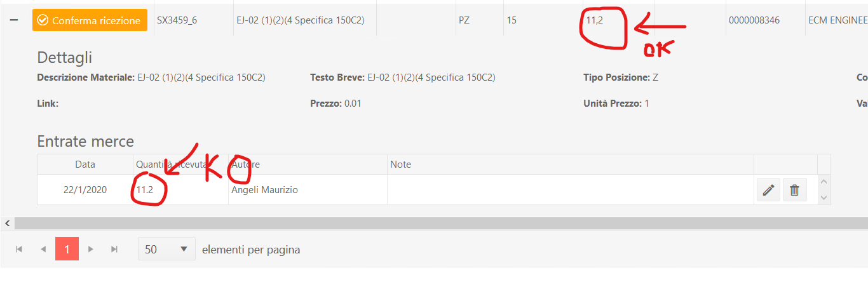Jump to the last page of results
Image resolution: width=868 pixels, height=289 pixels.
click(114, 250)
